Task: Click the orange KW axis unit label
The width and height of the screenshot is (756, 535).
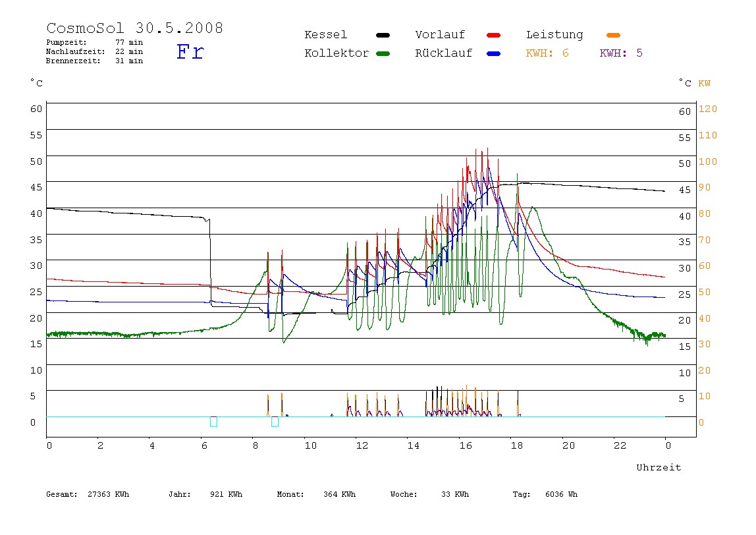Action: [x=705, y=84]
